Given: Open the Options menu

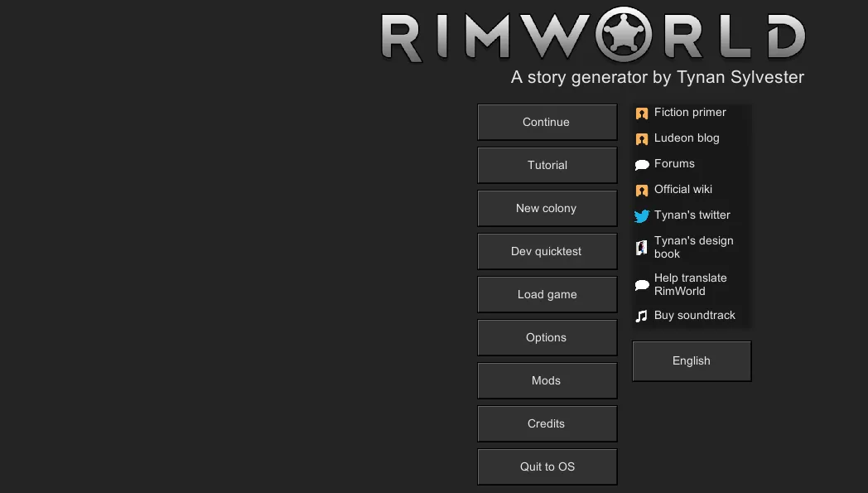Looking at the screenshot, I should click(547, 337).
